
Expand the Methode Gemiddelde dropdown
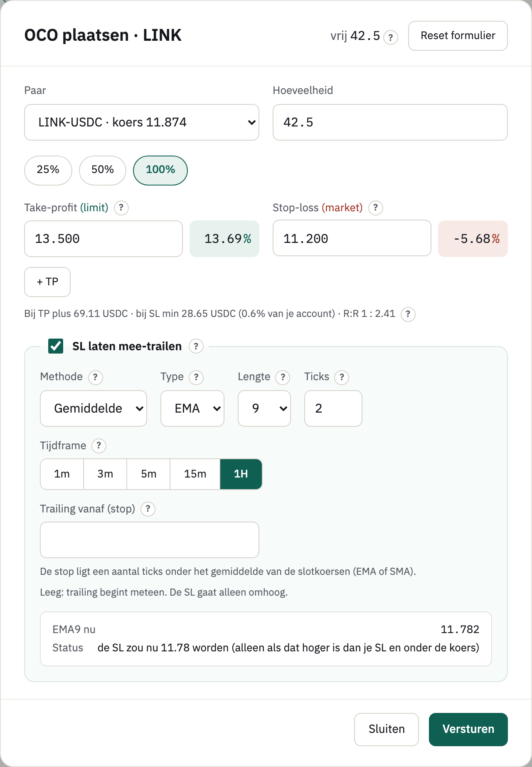94,408
